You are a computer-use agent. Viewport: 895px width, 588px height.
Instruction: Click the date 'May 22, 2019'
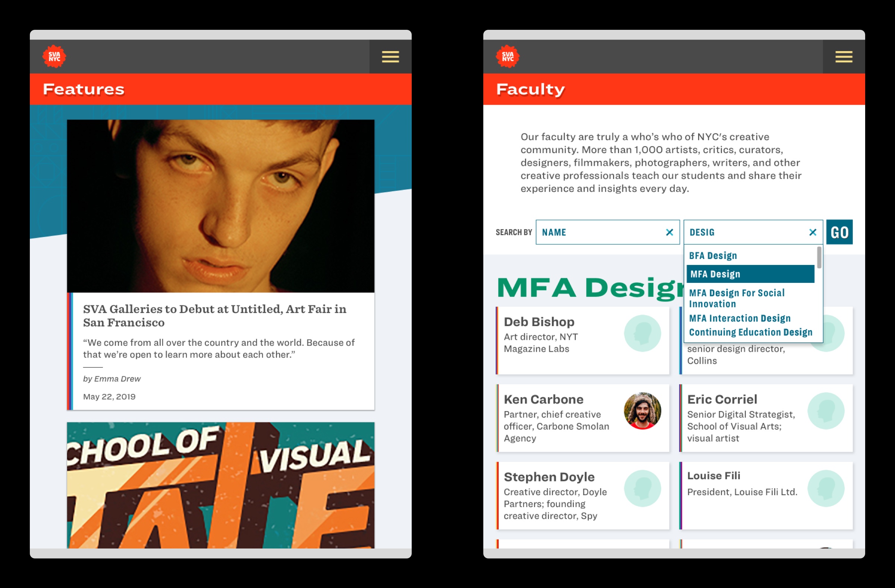coord(109,397)
